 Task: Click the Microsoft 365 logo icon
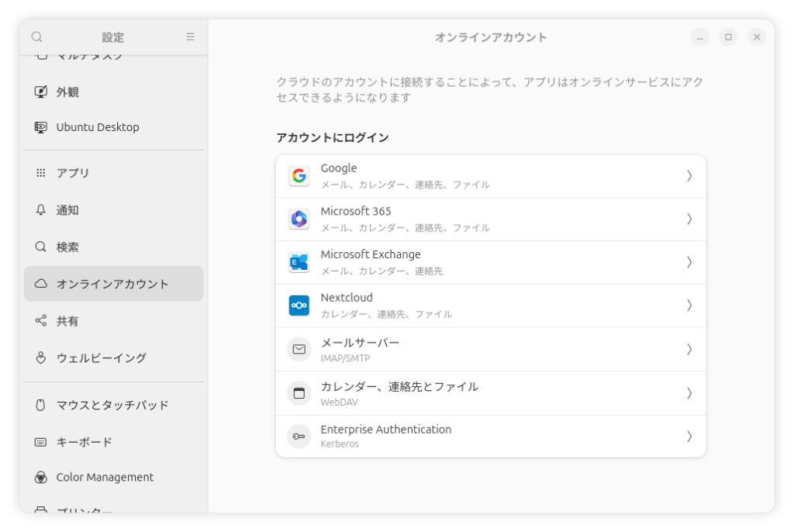click(299, 219)
